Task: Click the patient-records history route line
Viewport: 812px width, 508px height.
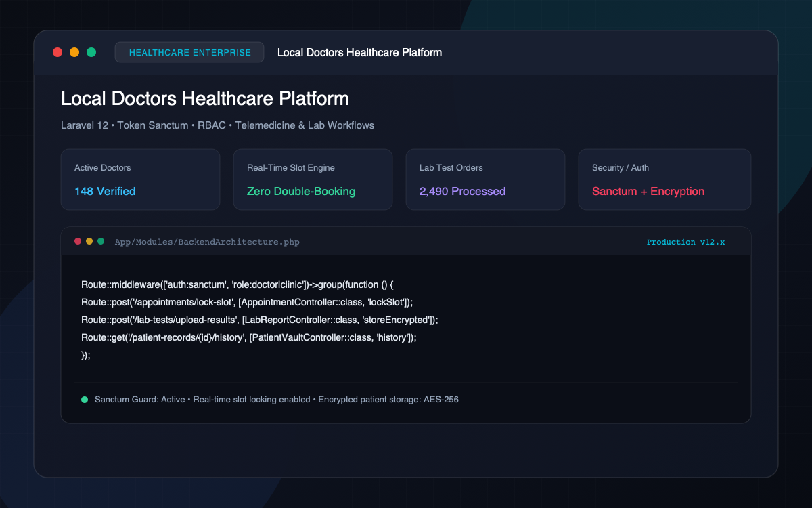Action: (x=249, y=337)
